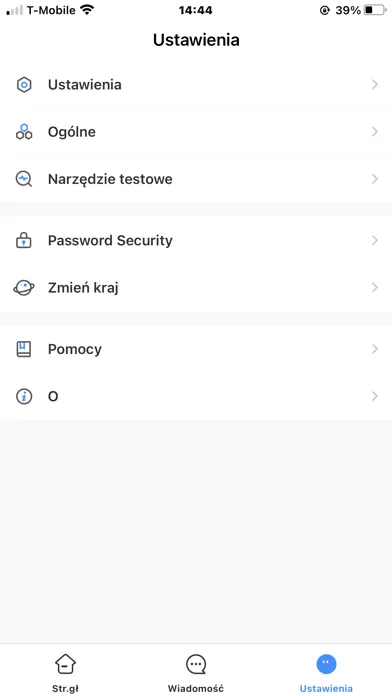Switch to the Str.gł tab label
The height and width of the screenshot is (696, 392).
tap(65, 688)
